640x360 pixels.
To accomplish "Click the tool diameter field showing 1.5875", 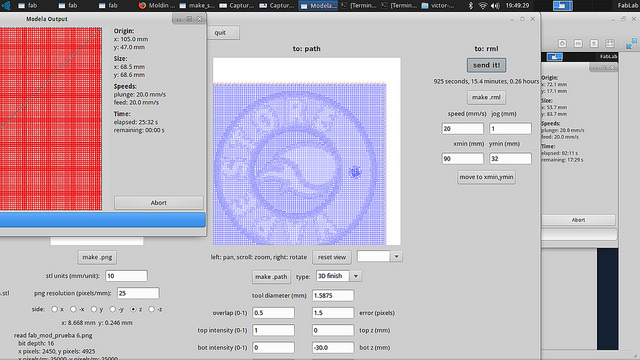I will (x=333, y=296).
